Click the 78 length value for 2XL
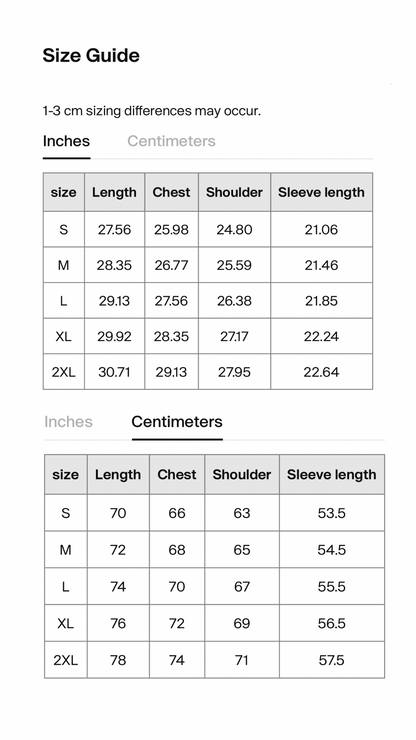The height and width of the screenshot is (740, 416). point(118,660)
